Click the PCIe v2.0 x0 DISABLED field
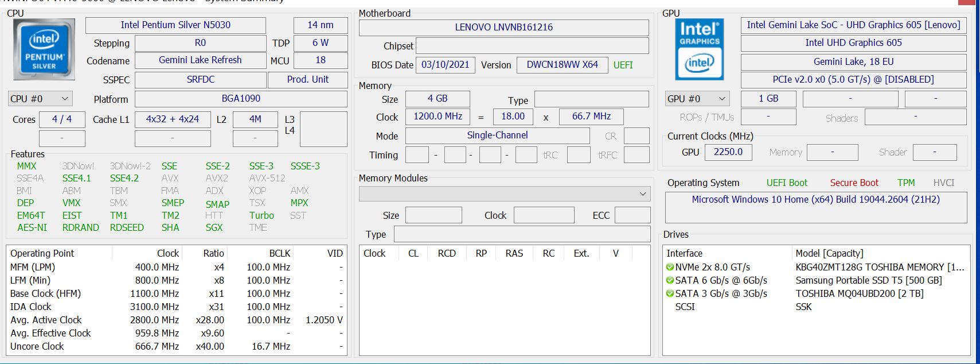Viewport: 980px width, 364px height. (853, 80)
